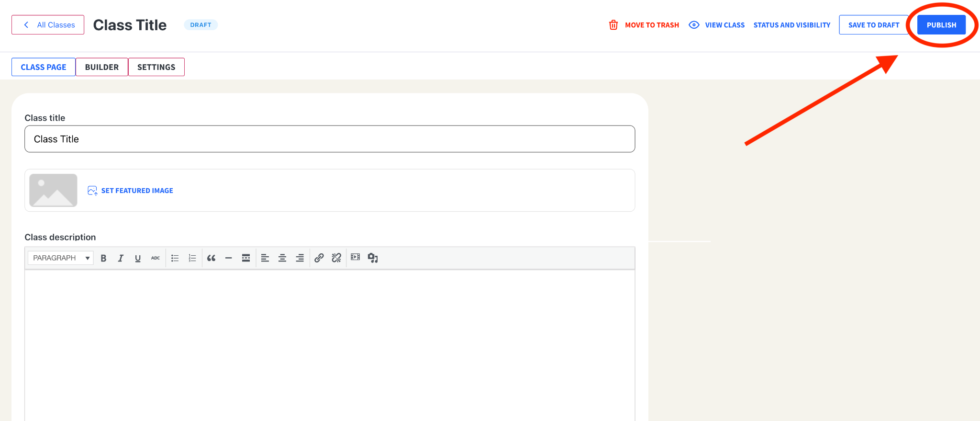This screenshot has height=421, width=980.
Task: Open the Settings tab
Action: (156, 67)
